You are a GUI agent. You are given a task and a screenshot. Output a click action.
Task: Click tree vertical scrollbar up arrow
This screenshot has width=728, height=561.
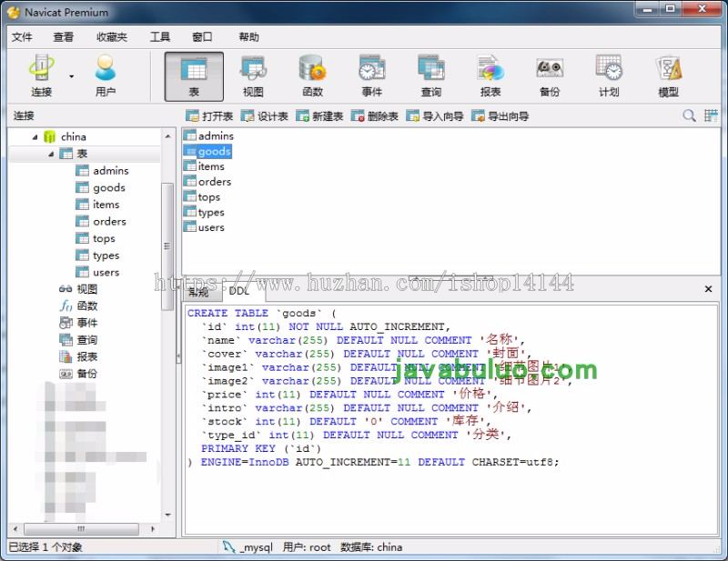click(167, 136)
